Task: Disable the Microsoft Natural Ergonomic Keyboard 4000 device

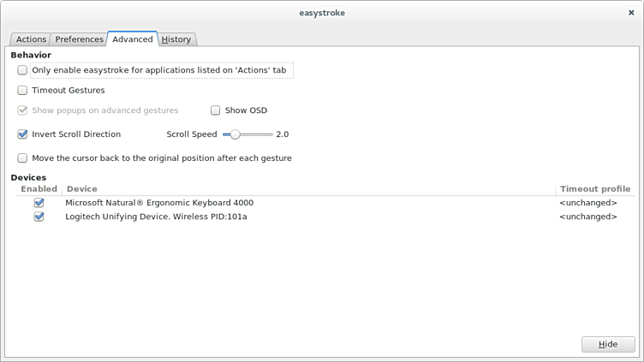Action: 39,203
